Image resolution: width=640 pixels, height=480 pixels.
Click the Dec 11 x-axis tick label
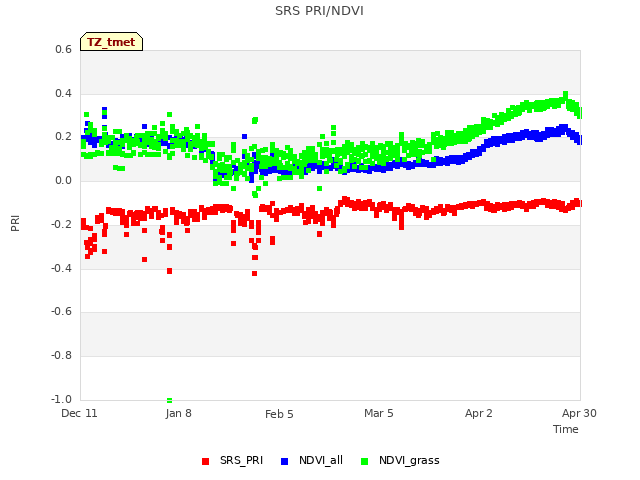(79, 413)
